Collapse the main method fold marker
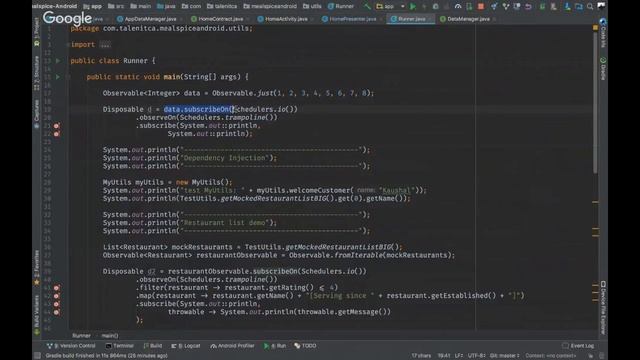 click(x=69, y=77)
